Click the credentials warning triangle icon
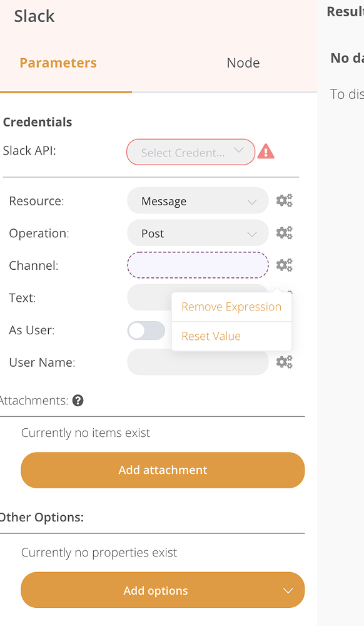 point(266,151)
